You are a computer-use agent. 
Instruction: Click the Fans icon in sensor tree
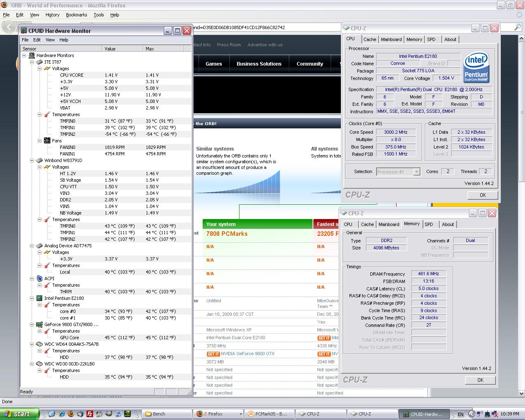tap(47, 141)
